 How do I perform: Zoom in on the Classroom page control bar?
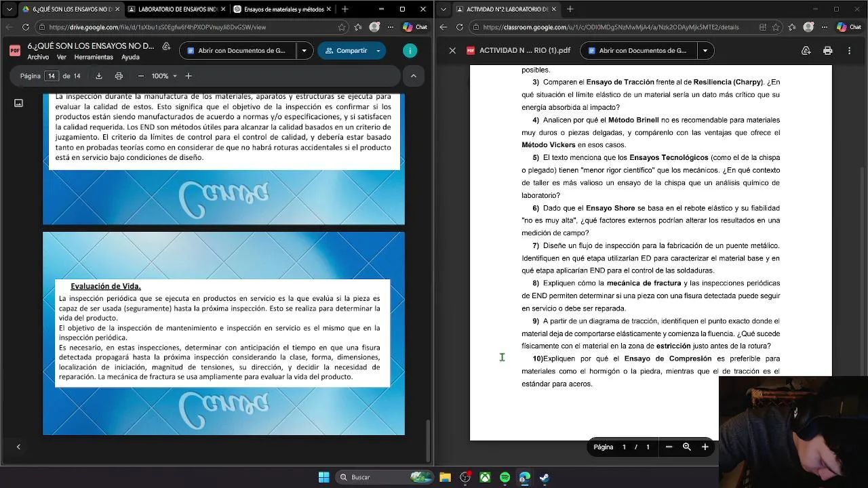click(705, 447)
